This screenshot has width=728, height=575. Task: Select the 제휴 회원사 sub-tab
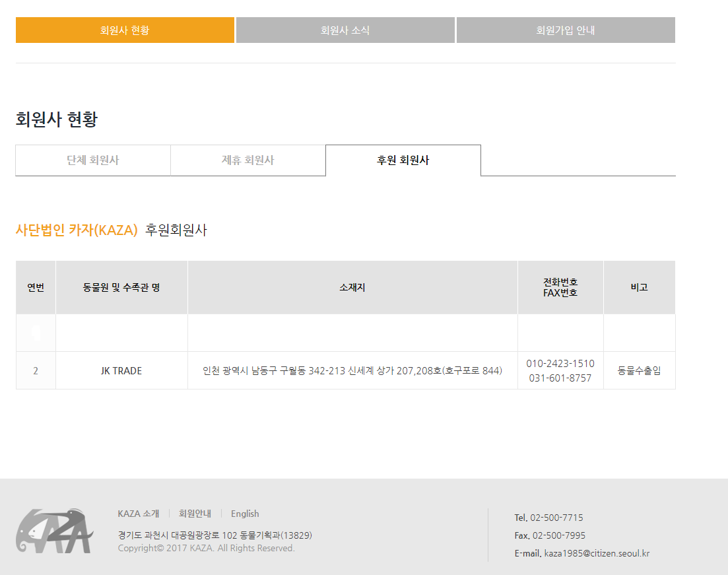point(248,160)
